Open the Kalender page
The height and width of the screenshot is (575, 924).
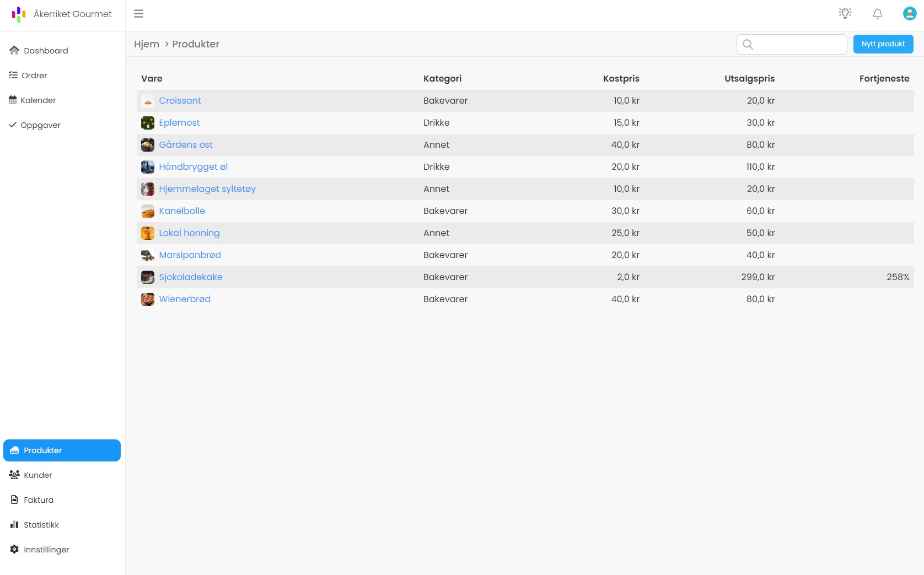pos(38,100)
